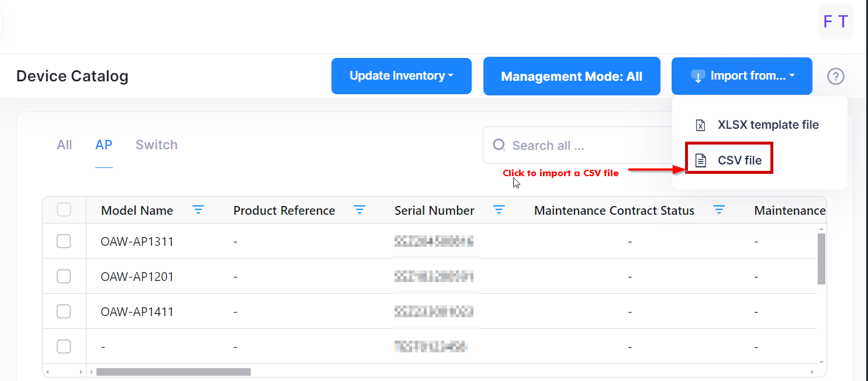
Task: Check the OAW-AP1311 row checkbox
Action: click(x=64, y=241)
